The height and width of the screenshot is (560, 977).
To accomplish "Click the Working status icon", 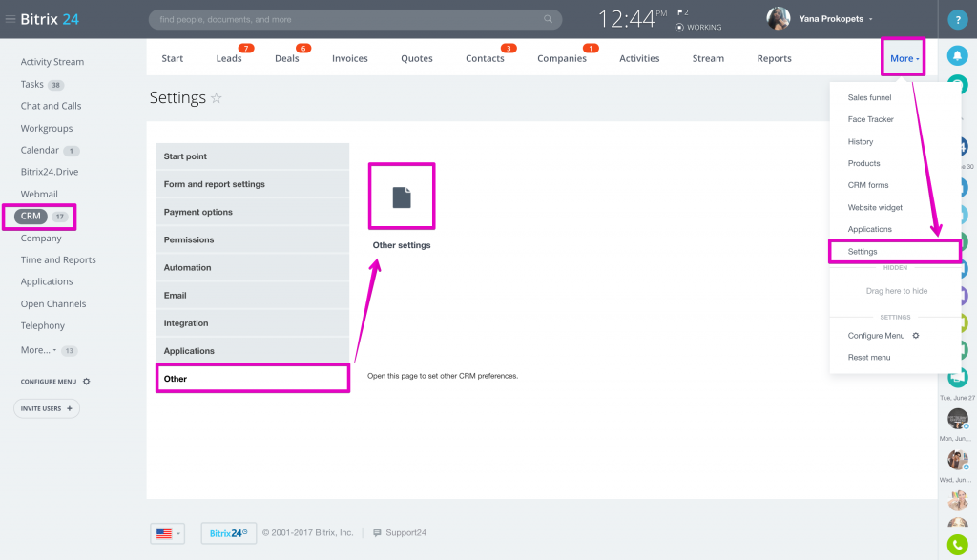I will [x=679, y=28].
